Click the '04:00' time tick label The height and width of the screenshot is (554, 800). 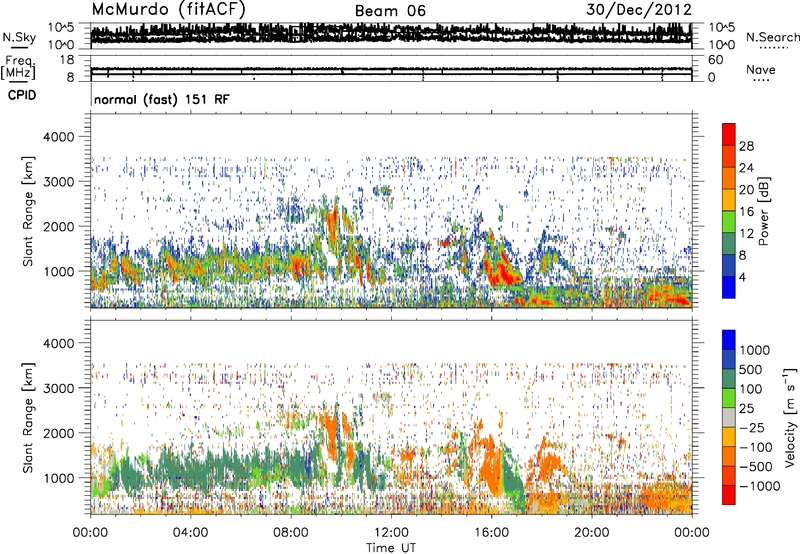[x=190, y=533]
